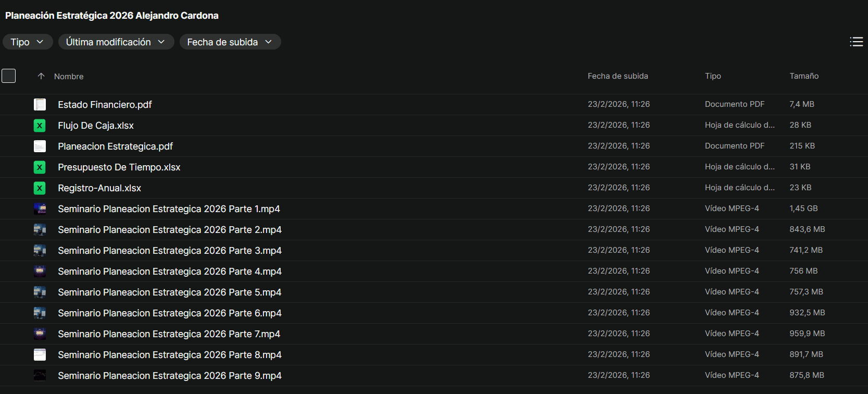Sort by the Tamaño column header

pyautogui.click(x=803, y=76)
